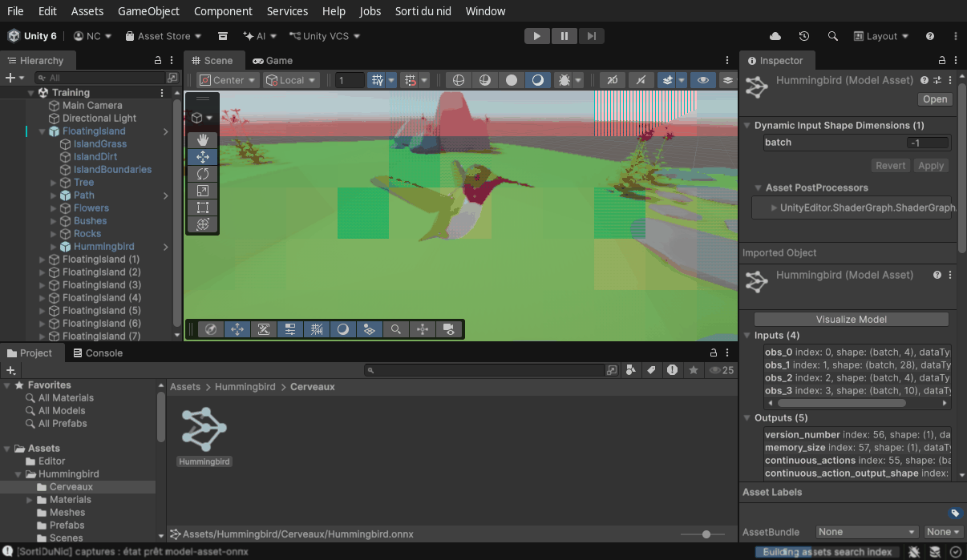Screen dimensions: 967x560
Task: Toggle scene lighting debug bug icon
Action: (x=564, y=80)
